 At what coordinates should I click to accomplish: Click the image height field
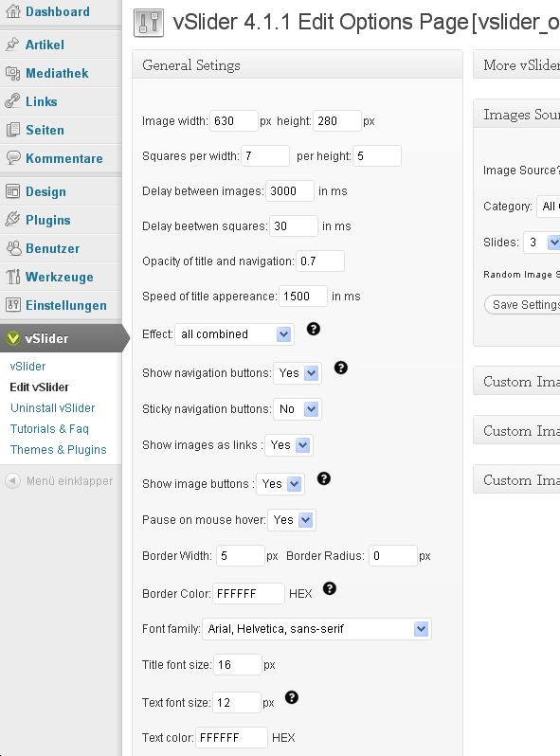click(x=337, y=121)
